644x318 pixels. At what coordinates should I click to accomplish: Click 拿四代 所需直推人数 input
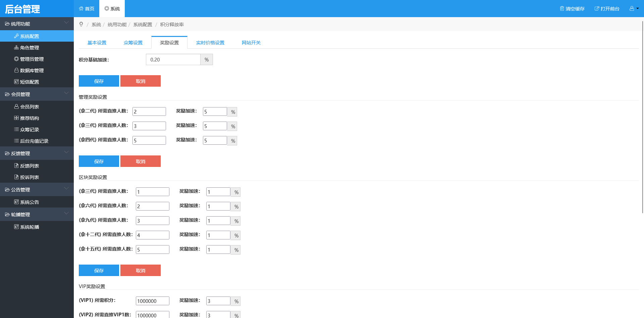pos(149,140)
